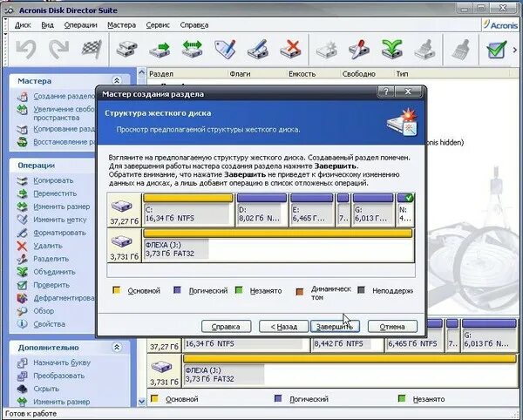
Task: Click the dialog question-mark help button
Action: click(x=386, y=91)
